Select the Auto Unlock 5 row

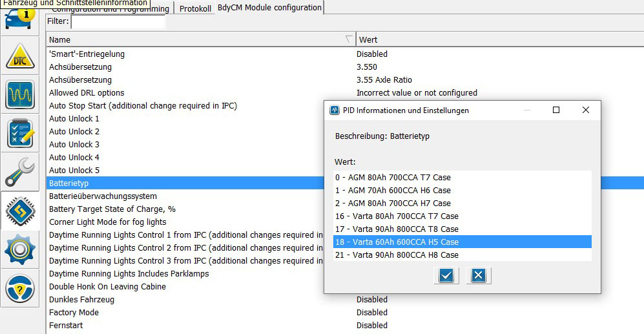coord(185,170)
